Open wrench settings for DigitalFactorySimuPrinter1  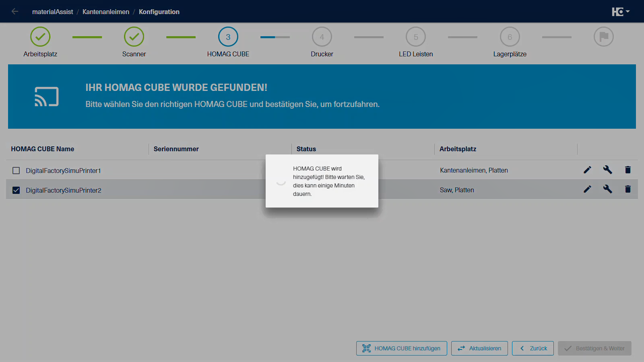coord(608,170)
